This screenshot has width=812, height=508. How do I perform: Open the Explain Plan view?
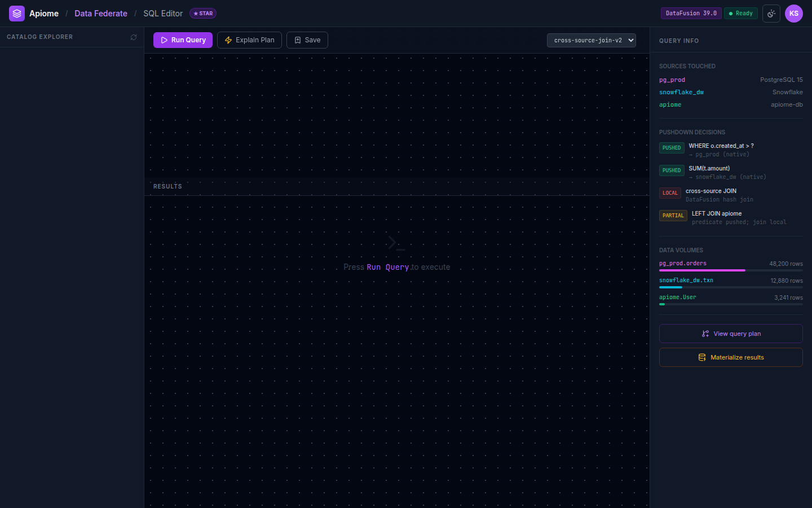pos(249,40)
